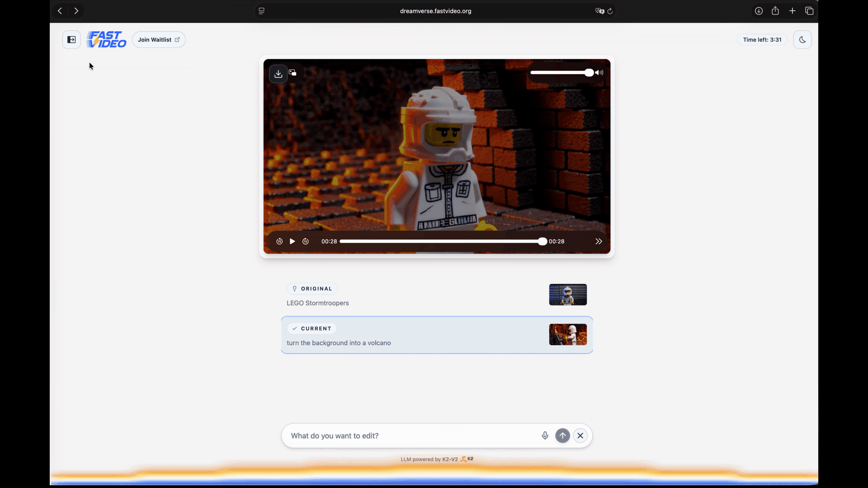This screenshot has height=488, width=868.
Task: Click the 'LLM powered by K2-V2' text
Action: point(429,460)
